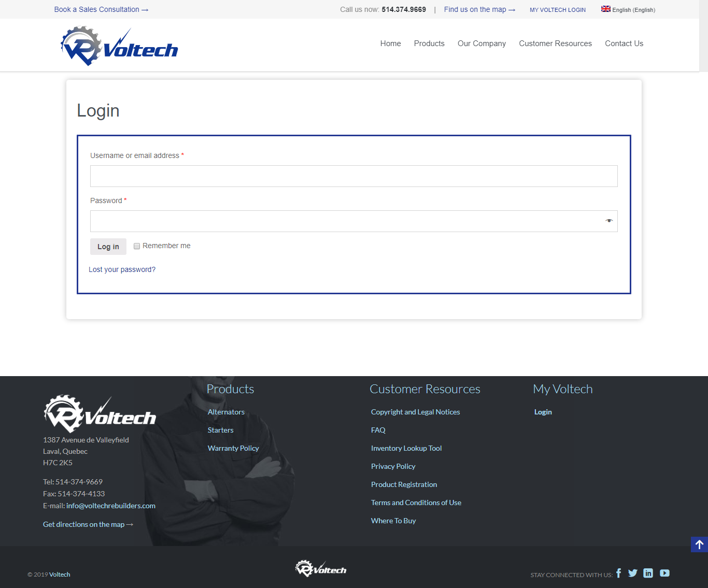Image resolution: width=708 pixels, height=588 pixels.
Task: Toggle password visibility eye icon
Action: pos(609,221)
